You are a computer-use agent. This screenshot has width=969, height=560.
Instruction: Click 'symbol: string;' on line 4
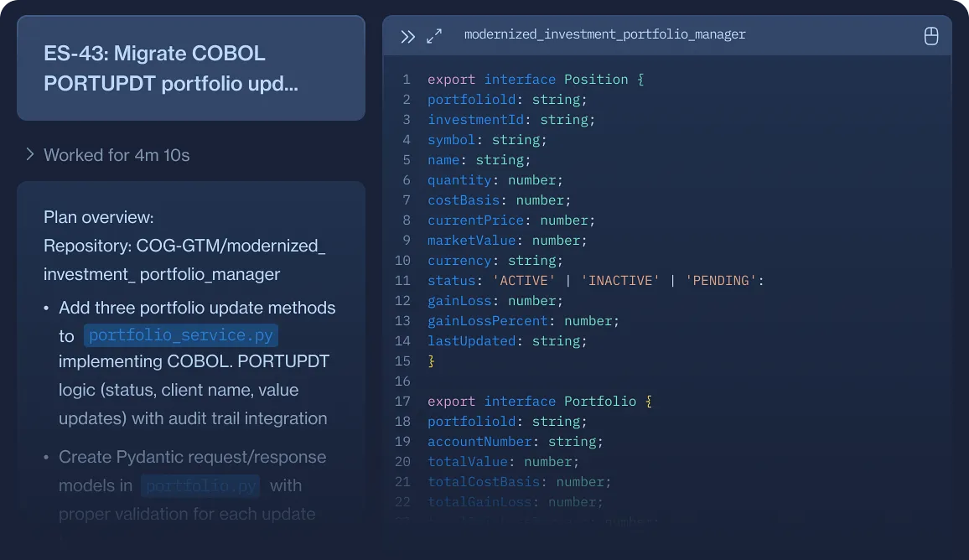pyautogui.click(x=487, y=140)
